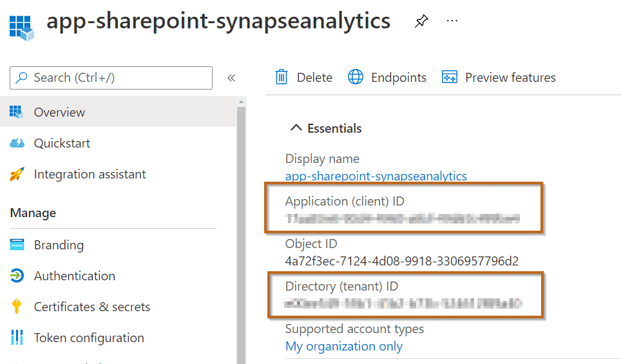Collapse the sidebar with the double chevron

click(x=231, y=78)
